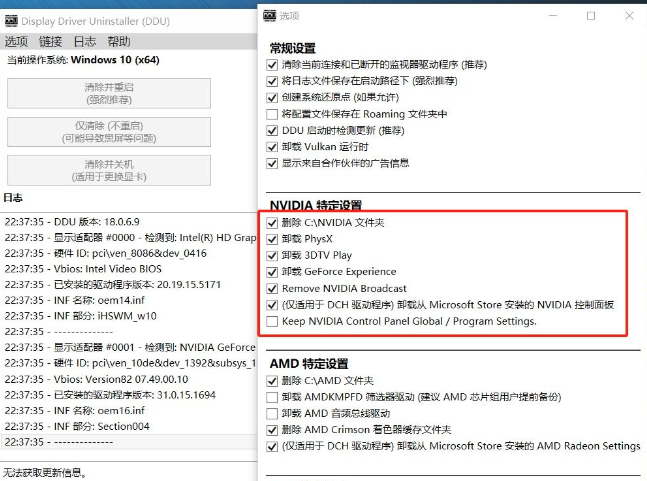The image size is (647, 481).
Task: Toggle 删除 AMD Crimson 着色器缓存文件夹 checkbox
Action: (x=272, y=430)
